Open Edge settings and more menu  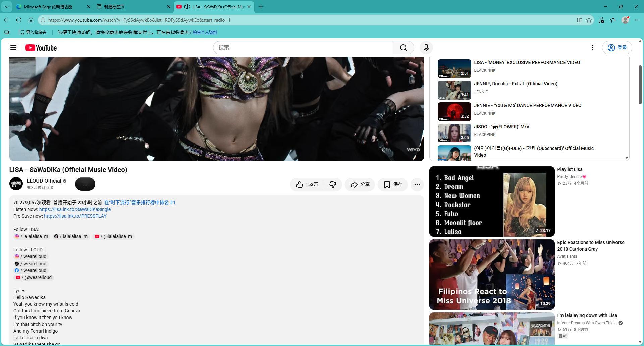637,20
